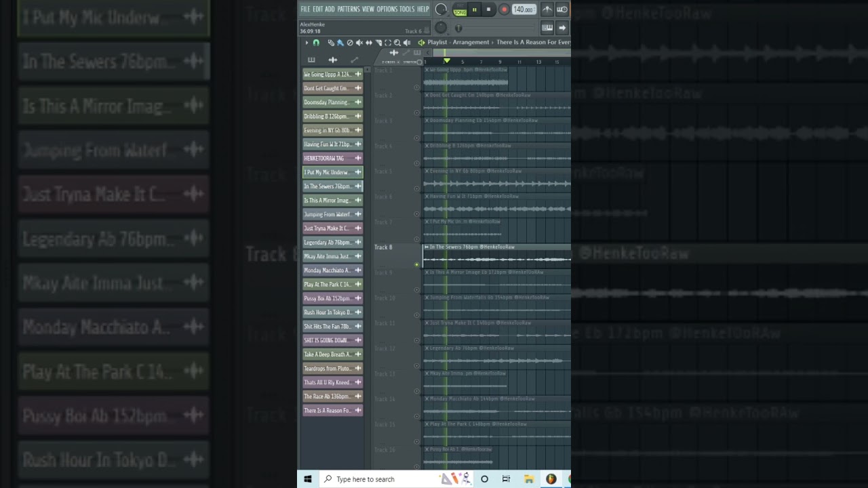Open the HELP menu

[423, 9]
